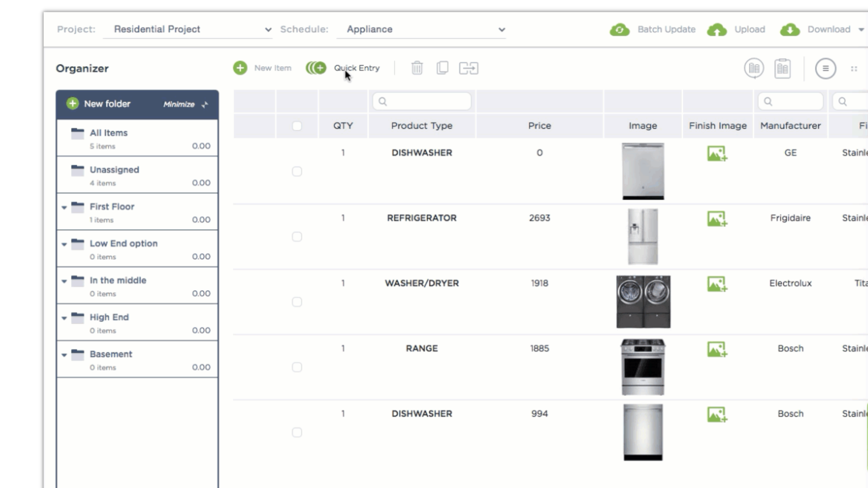This screenshot has width=868, height=488.
Task: Click the Frigidaire manufacturer cell
Action: click(x=790, y=218)
